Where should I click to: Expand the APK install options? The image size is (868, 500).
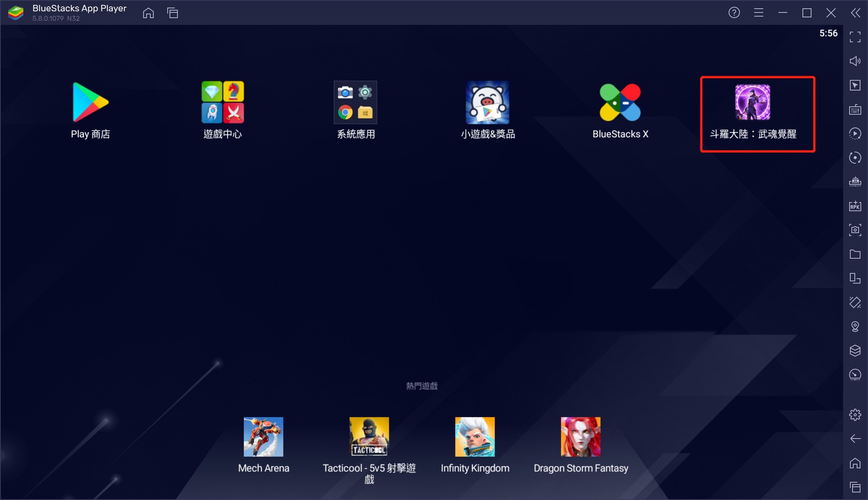[x=855, y=206]
